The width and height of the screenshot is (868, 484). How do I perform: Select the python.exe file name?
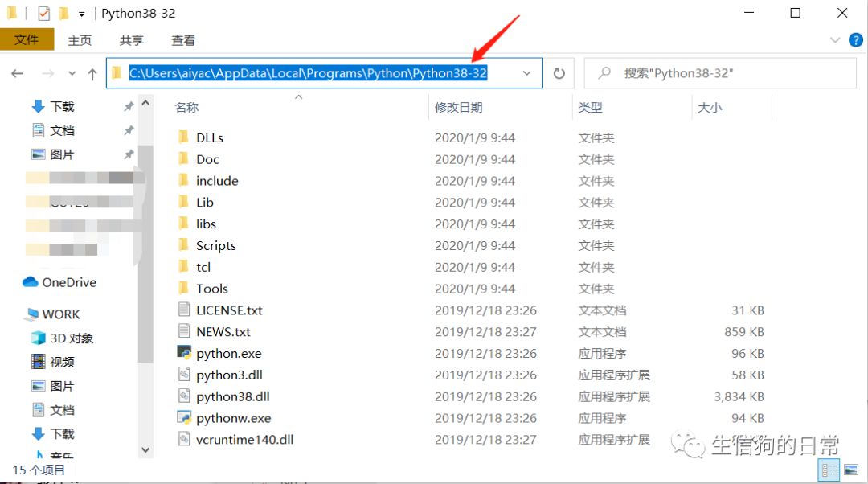point(228,353)
